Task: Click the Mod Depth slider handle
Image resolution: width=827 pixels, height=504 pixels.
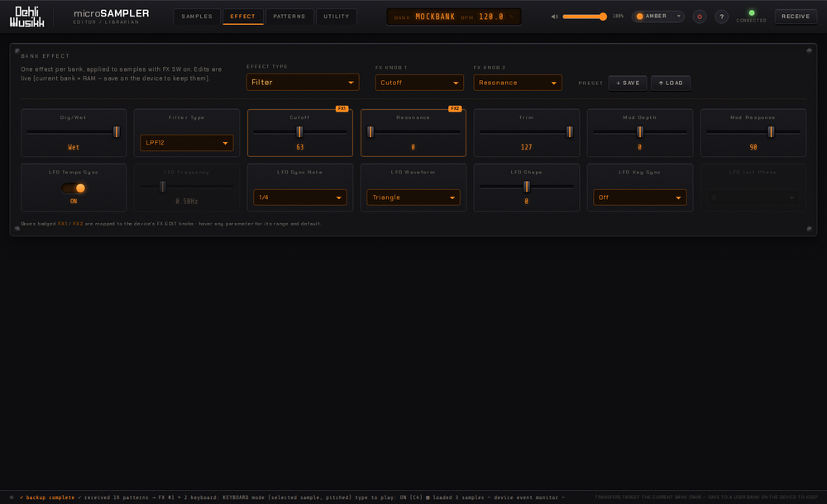Action: [640, 132]
